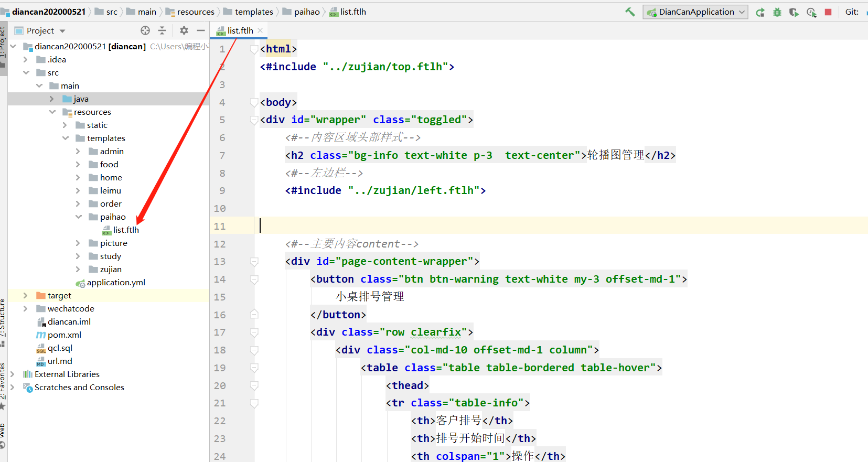Click the Build project hammer icon

(x=630, y=12)
